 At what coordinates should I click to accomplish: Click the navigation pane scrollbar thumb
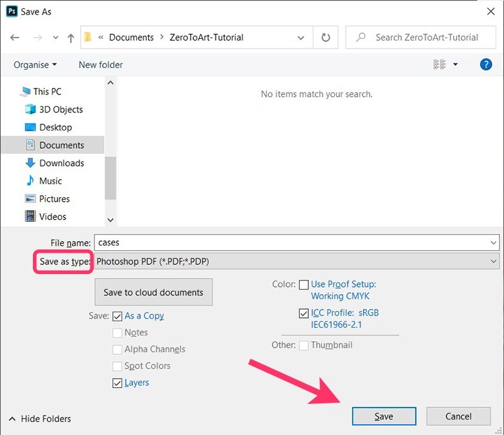(110, 178)
